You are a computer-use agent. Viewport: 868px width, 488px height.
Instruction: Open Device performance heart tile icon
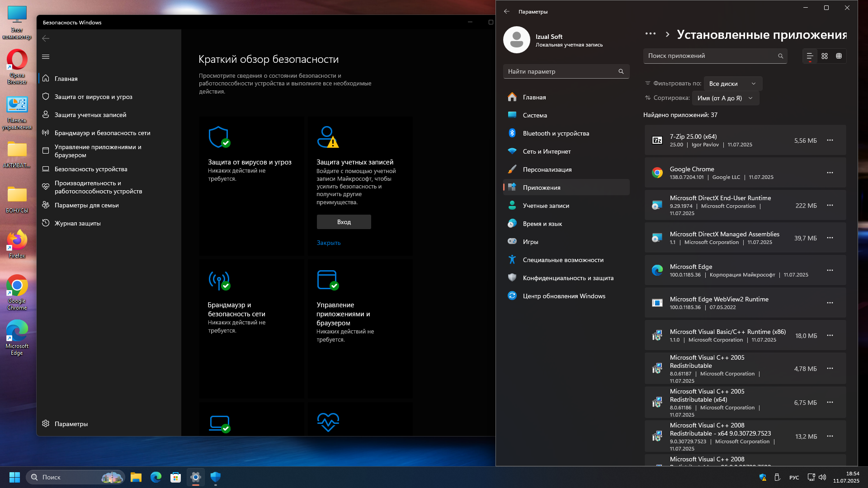(x=328, y=422)
